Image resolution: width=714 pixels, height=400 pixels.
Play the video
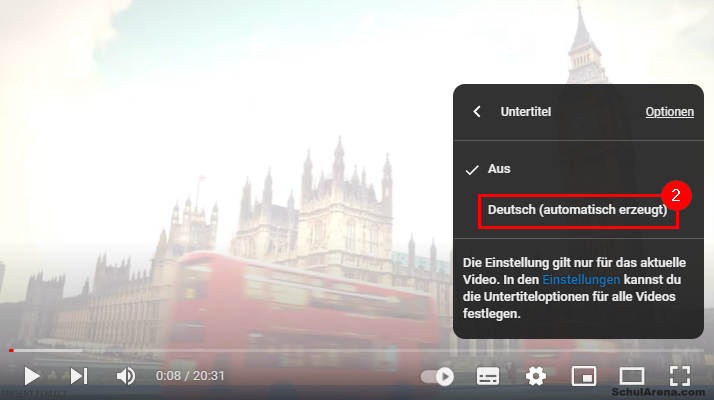tap(32, 376)
